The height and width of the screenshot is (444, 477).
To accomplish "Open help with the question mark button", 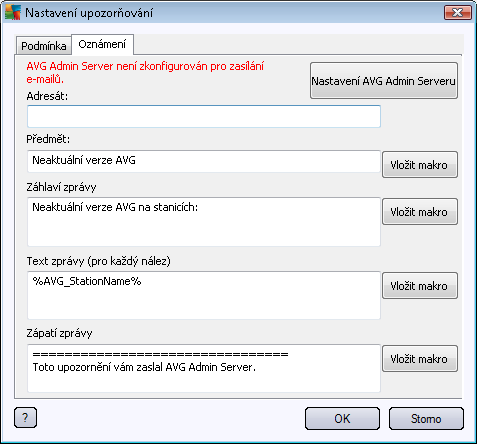I will coord(25,417).
